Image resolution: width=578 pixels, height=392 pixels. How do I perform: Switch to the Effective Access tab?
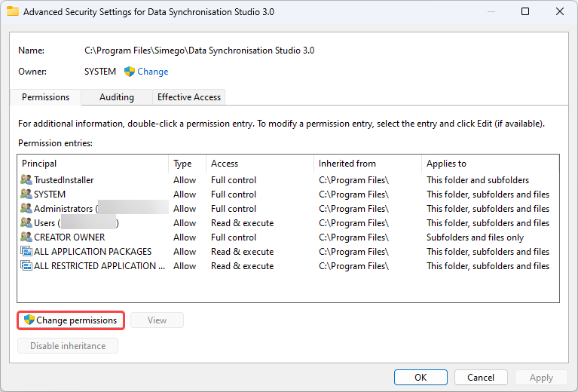188,97
